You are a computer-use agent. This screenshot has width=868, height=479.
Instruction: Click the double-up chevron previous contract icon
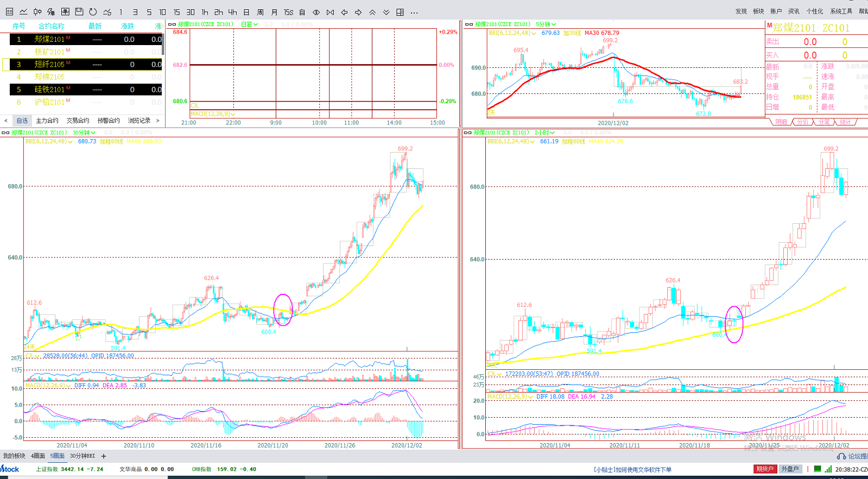(x=372, y=12)
